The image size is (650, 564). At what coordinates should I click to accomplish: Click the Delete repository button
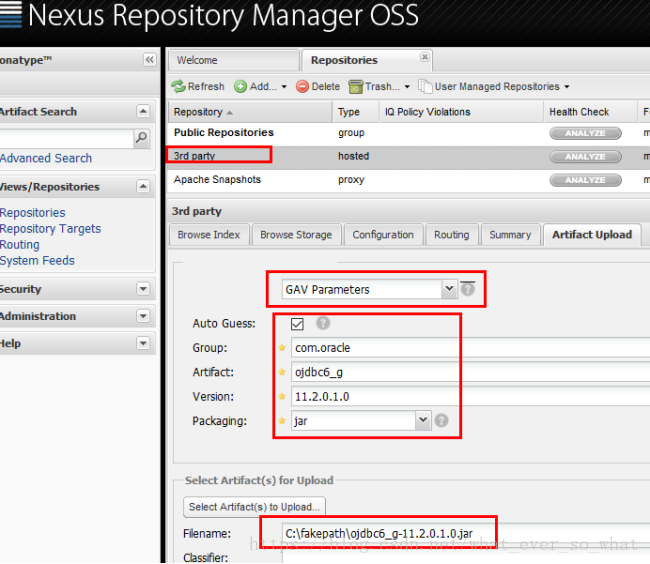[318, 87]
